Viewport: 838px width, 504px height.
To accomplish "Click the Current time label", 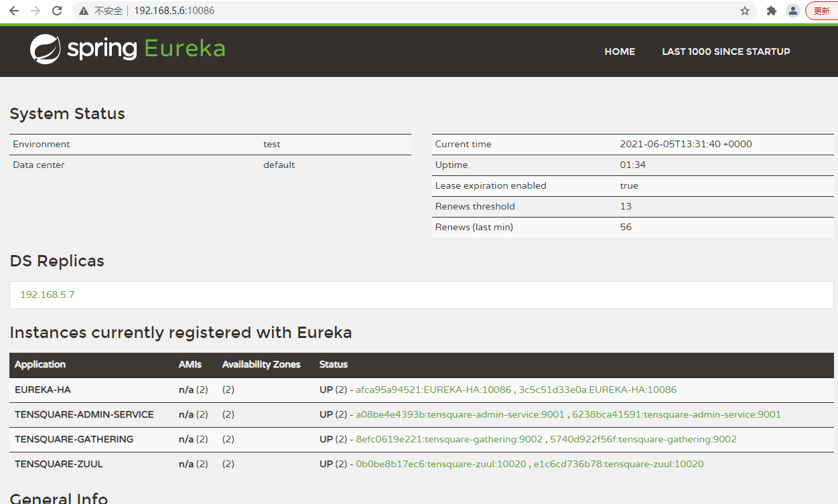I will pos(464,144).
